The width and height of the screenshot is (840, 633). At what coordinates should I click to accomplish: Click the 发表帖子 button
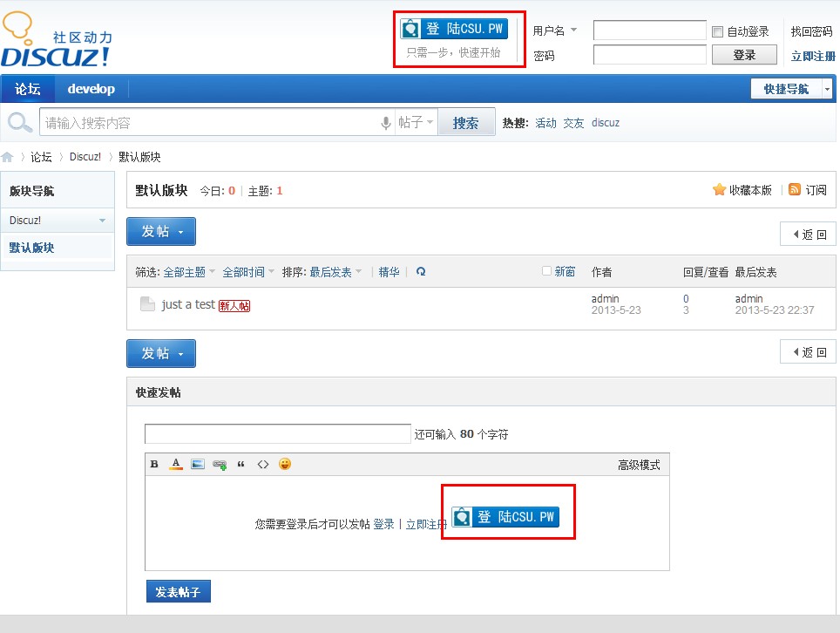point(179,591)
